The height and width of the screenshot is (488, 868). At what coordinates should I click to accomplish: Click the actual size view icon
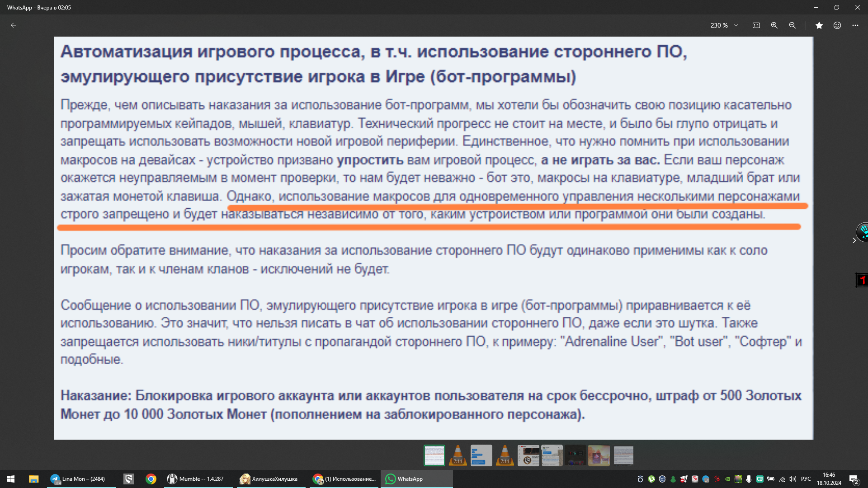[x=756, y=25]
